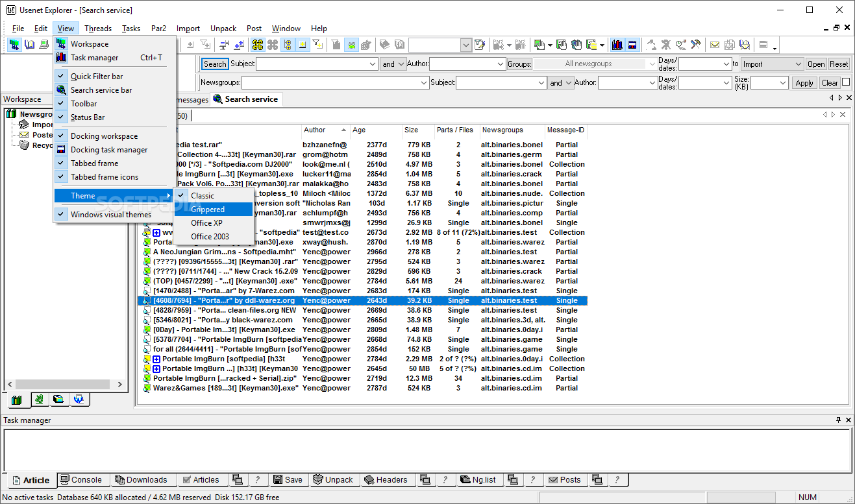Click the first workspace bottom tab icon
The image size is (855, 504).
[17, 400]
